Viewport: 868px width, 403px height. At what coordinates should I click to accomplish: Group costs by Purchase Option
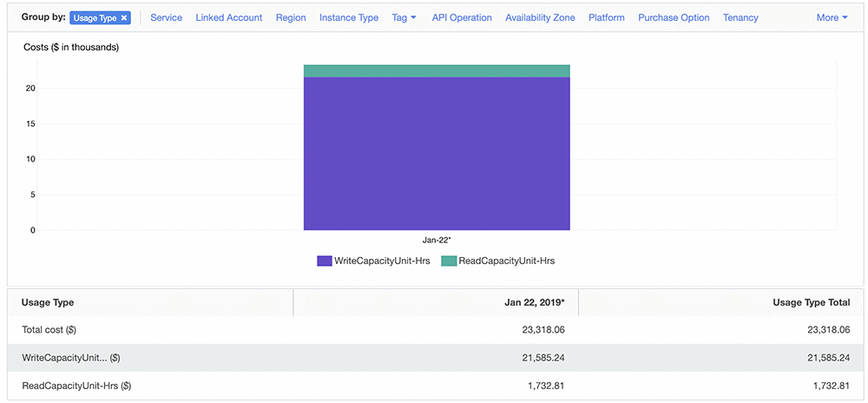[x=674, y=17]
